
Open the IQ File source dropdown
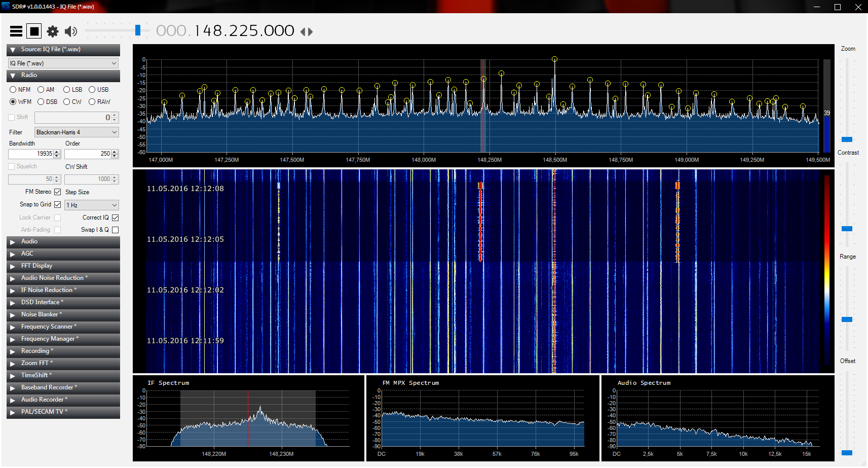(63, 63)
